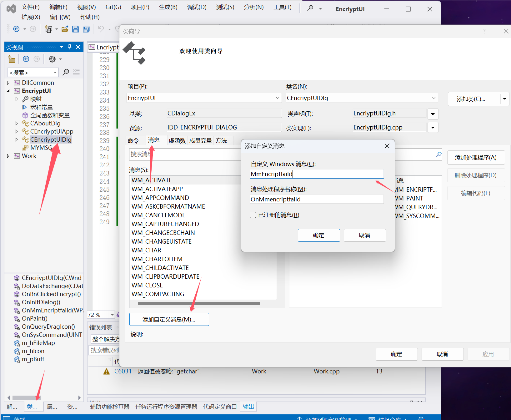511x420 pixels.
Task: Click the class view search magnifier icon
Action: point(66,72)
